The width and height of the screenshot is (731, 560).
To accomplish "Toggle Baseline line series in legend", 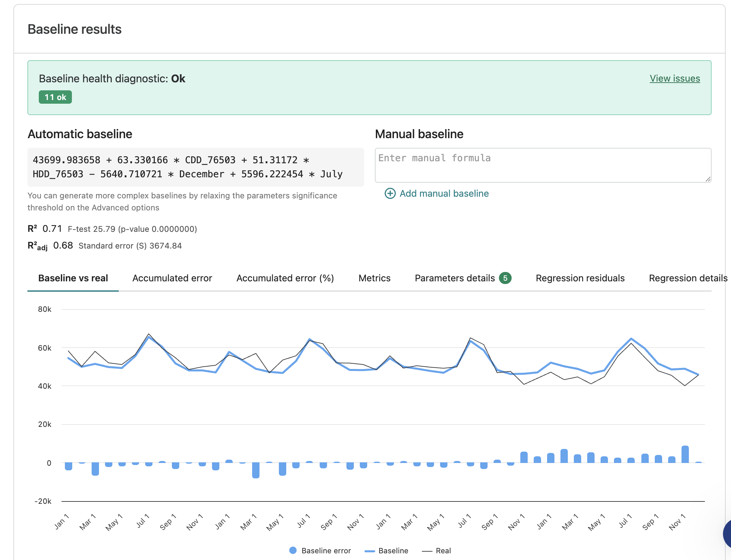I will coord(387,551).
